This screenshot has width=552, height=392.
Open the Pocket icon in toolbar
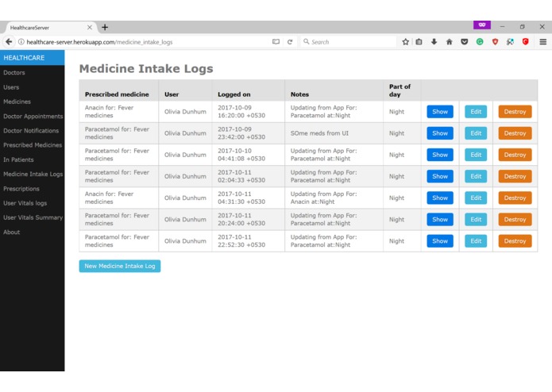pos(465,42)
